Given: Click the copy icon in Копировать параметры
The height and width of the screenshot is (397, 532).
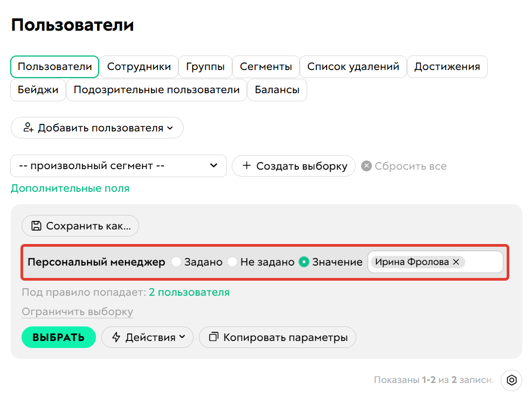Looking at the screenshot, I should (212, 337).
